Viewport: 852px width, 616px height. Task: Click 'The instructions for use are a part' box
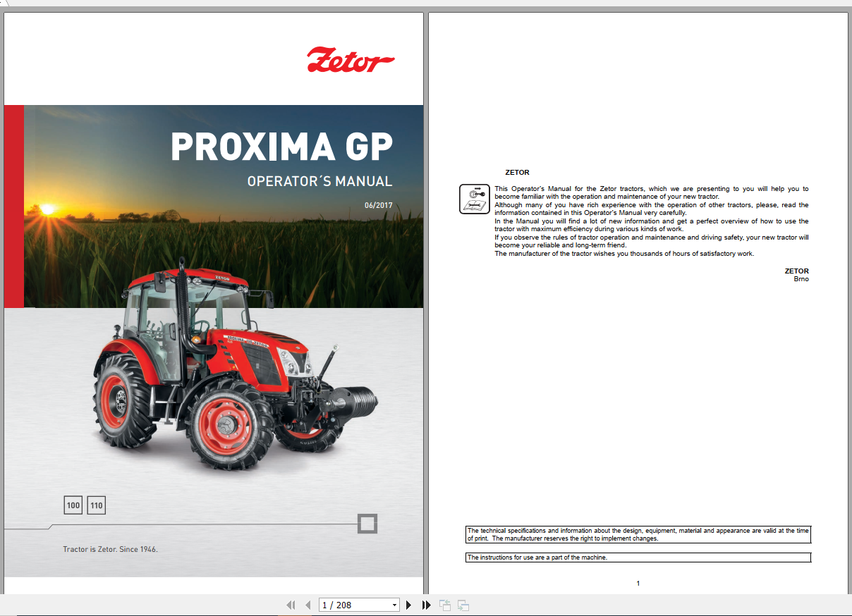(638, 558)
